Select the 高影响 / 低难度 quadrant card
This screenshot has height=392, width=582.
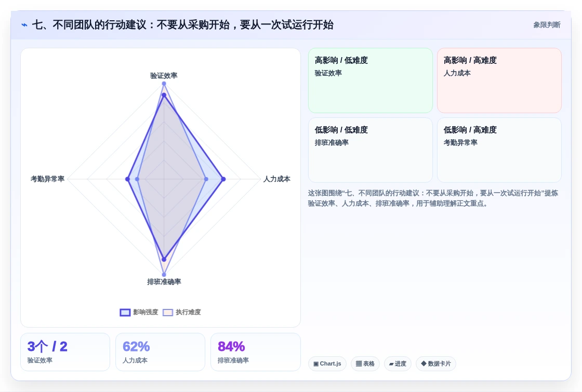click(x=371, y=80)
